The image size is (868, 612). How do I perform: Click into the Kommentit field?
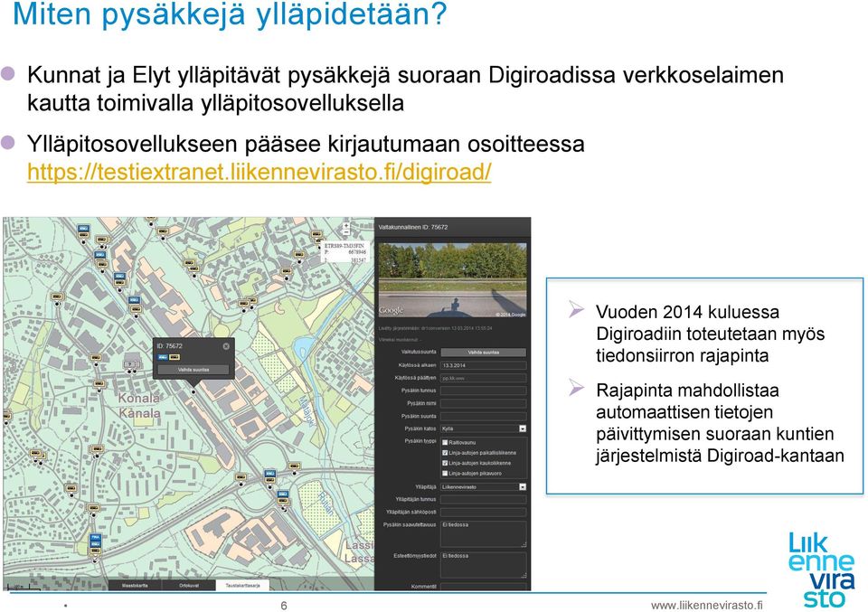483,587
